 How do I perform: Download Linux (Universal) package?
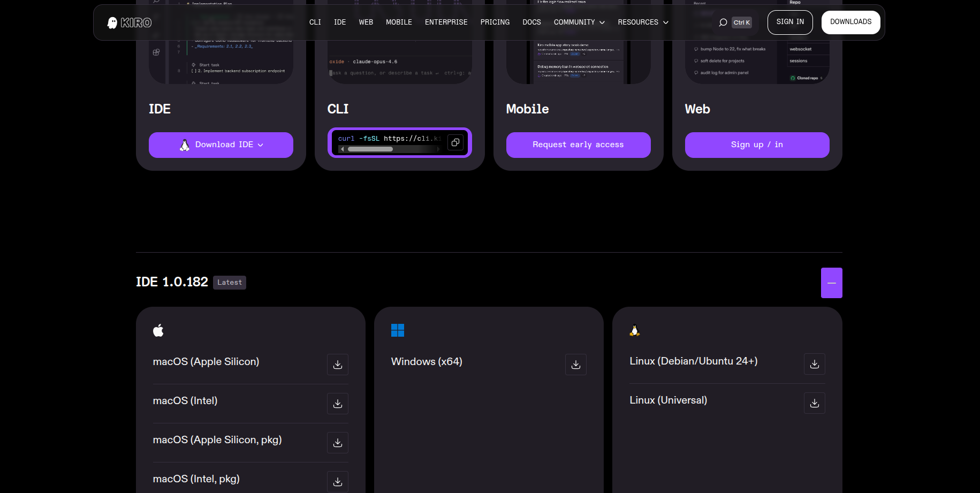[x=815, y=403]
